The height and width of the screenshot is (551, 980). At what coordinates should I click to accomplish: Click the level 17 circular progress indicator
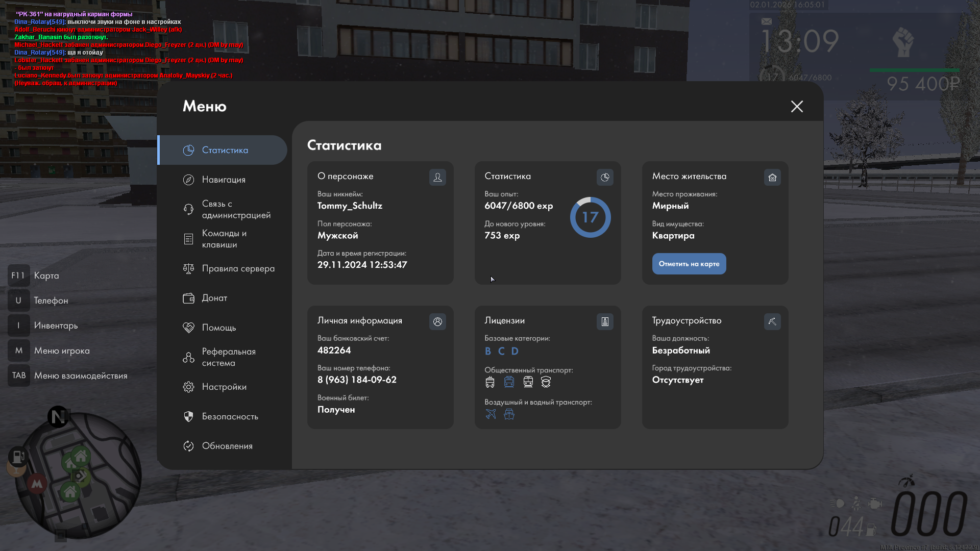tap(590, 217)
